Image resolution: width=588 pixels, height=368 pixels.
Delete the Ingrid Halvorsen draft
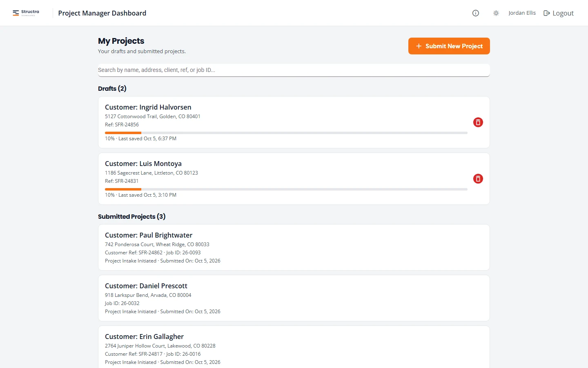tap(478, 122)
